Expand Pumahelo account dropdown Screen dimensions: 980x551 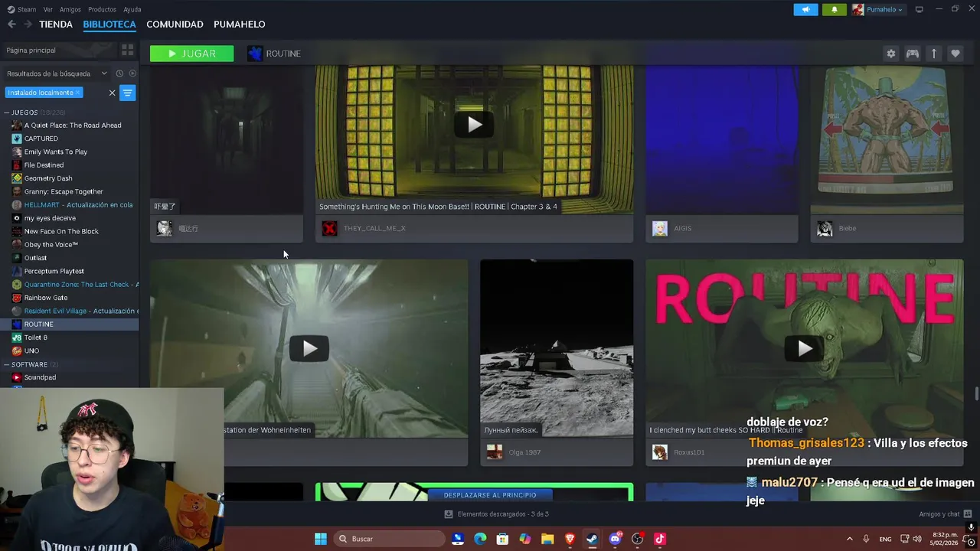pos(878,9)
